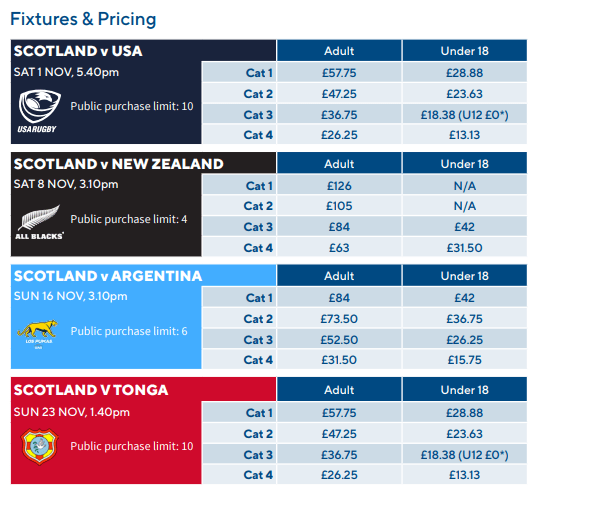
Task: Click the Fixtures & Pricing heading
Action: (83, 19)
